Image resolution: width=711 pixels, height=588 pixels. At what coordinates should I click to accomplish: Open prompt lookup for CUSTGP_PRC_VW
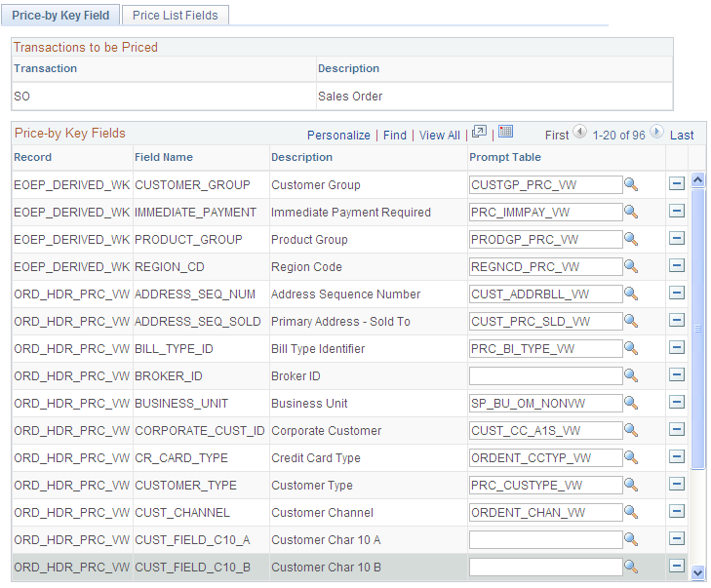tap(631, 185)
